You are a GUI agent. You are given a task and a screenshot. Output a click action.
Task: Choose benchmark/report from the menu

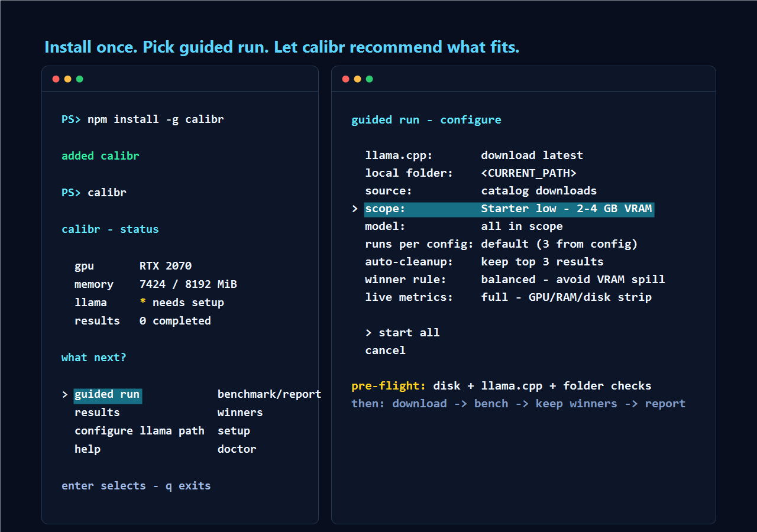(x=269, y=394)
